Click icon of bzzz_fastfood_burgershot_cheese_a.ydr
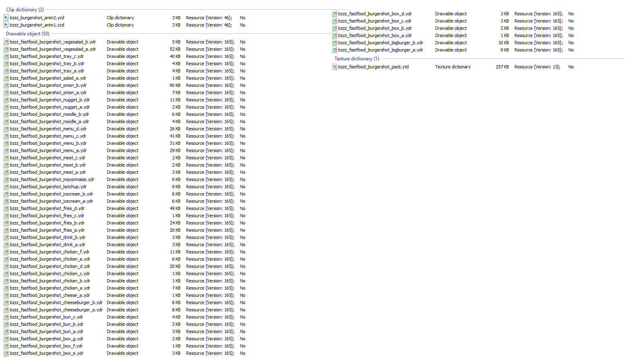This screenshot has height=362, width=644. pos(6,295)
